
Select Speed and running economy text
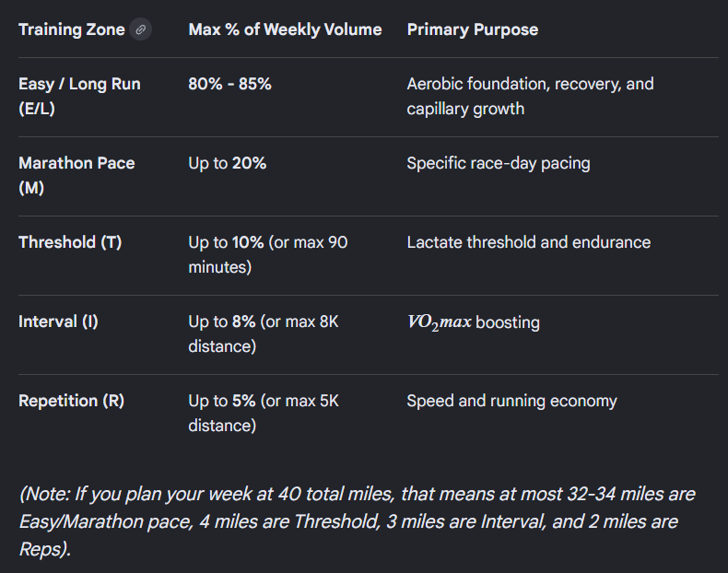pos(512,401)
